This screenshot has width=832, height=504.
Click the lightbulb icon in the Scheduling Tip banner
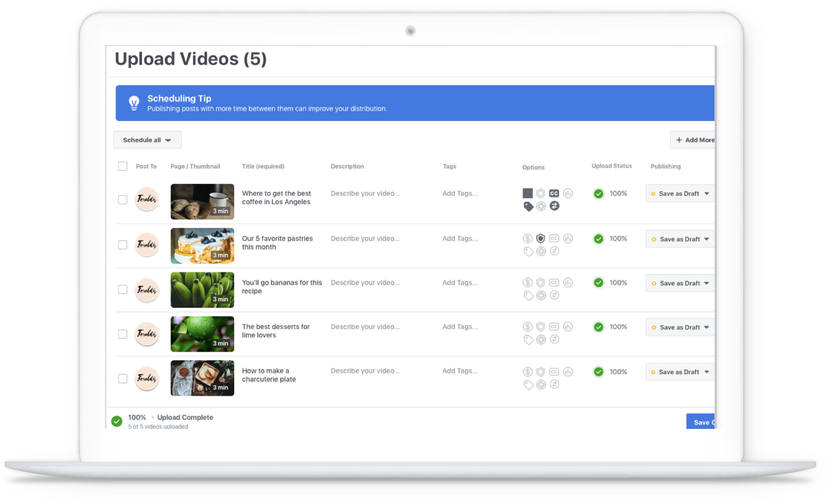[134, 103]
